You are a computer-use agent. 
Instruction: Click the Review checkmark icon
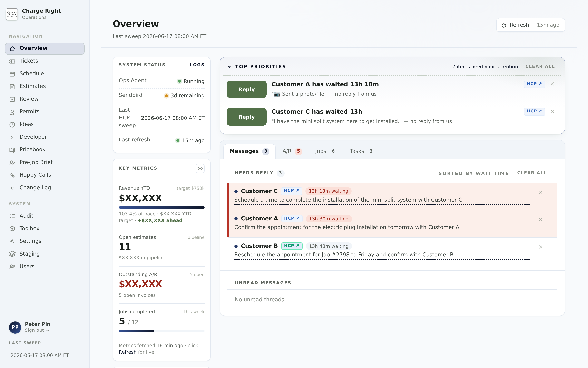[x=12, y=99]
